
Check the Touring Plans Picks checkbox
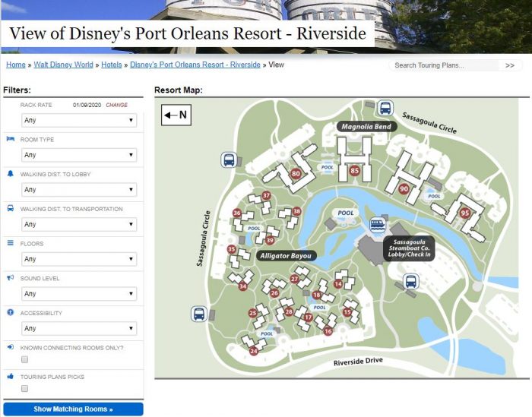click(24, 389)
